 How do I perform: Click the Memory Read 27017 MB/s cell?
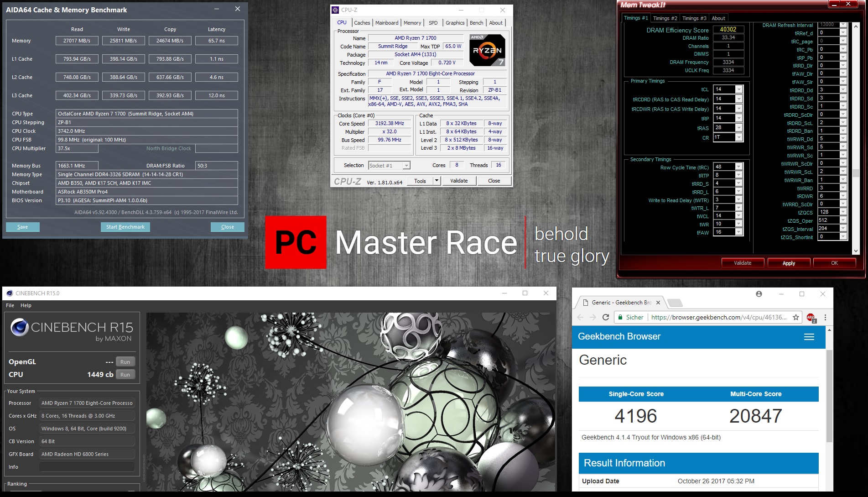77,41
